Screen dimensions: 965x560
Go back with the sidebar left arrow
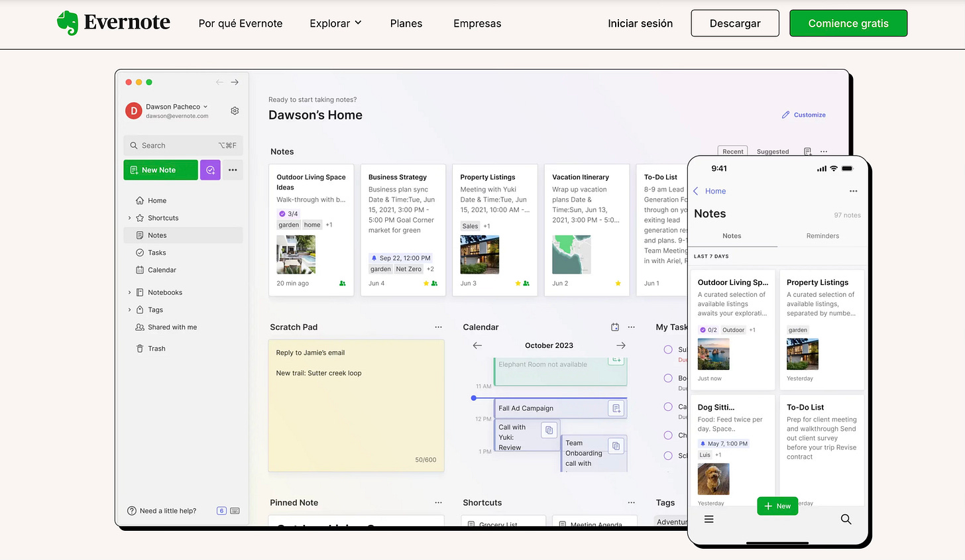pyautogui.click(x=219, y=82)
